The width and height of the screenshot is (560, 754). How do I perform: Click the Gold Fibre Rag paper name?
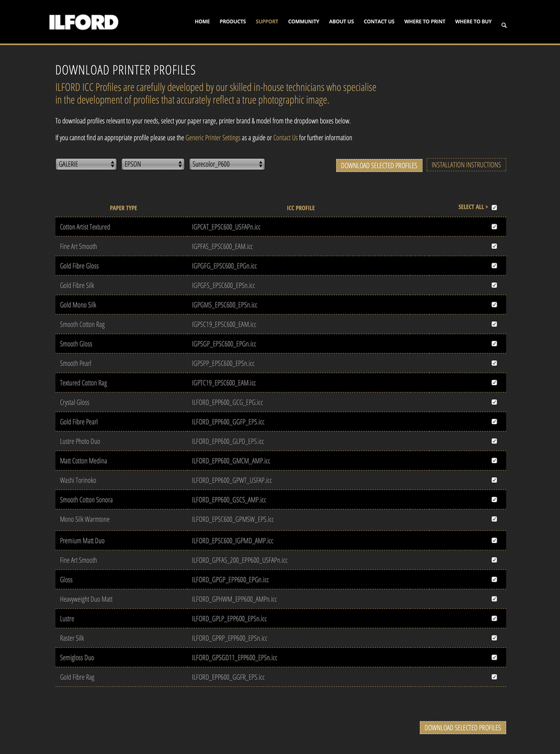(77, 677)
